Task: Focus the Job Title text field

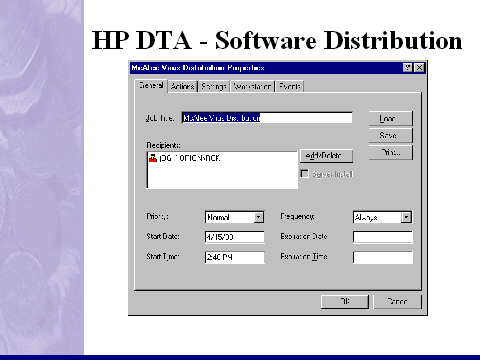Action: (x=267, y=118)
